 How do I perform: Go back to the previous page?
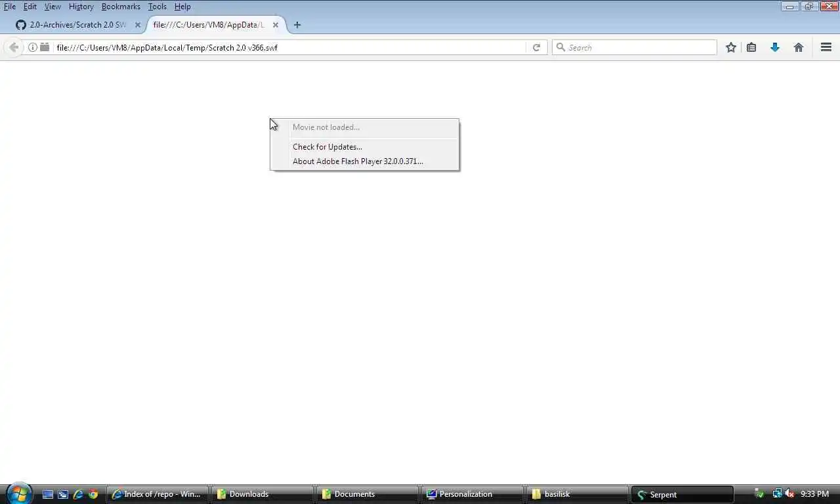[14, 47]
